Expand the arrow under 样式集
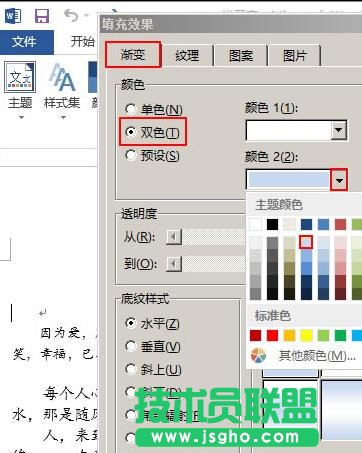Image resolution: width=362 pixels, height=453 pixels. (63, 117)
